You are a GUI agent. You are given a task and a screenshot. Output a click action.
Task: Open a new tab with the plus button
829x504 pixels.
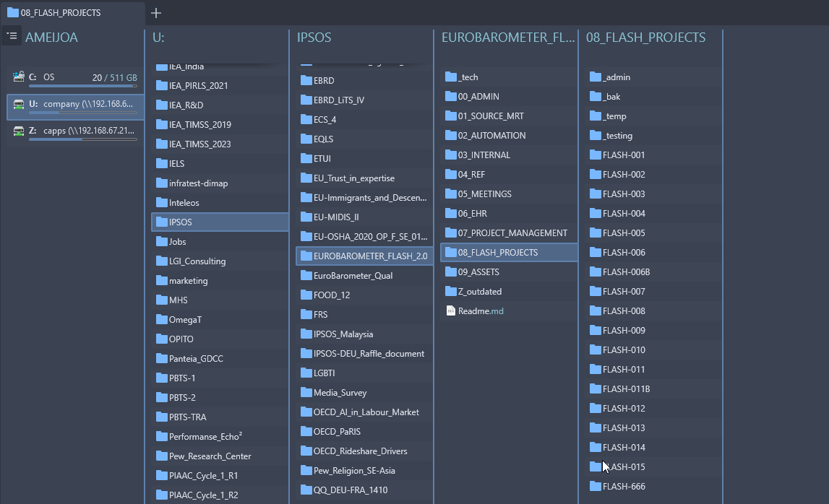[156, 13]
